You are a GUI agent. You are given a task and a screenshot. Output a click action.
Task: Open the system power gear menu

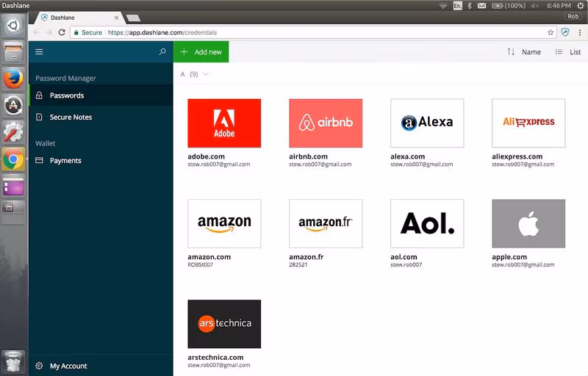click(581, 6)
